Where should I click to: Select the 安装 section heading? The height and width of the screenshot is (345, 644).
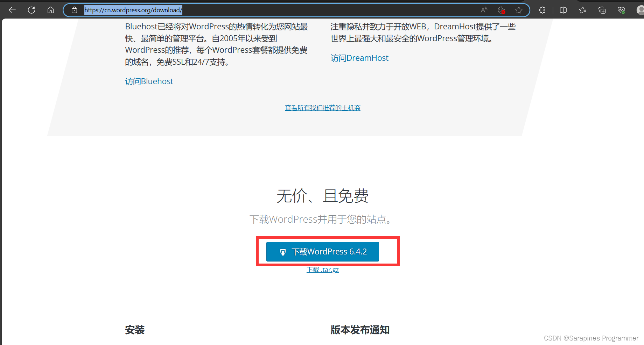pos(135,330)
